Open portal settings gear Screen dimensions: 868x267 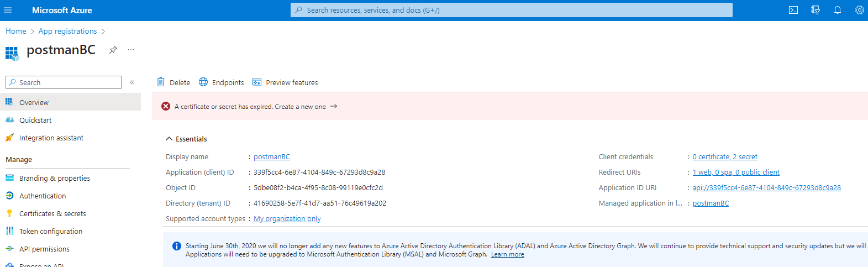860,10
